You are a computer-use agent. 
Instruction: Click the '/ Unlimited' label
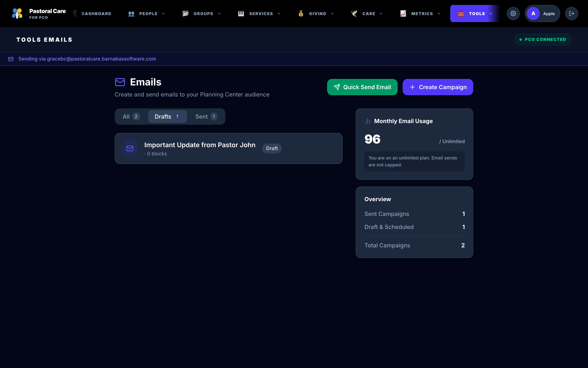[452, 141]
